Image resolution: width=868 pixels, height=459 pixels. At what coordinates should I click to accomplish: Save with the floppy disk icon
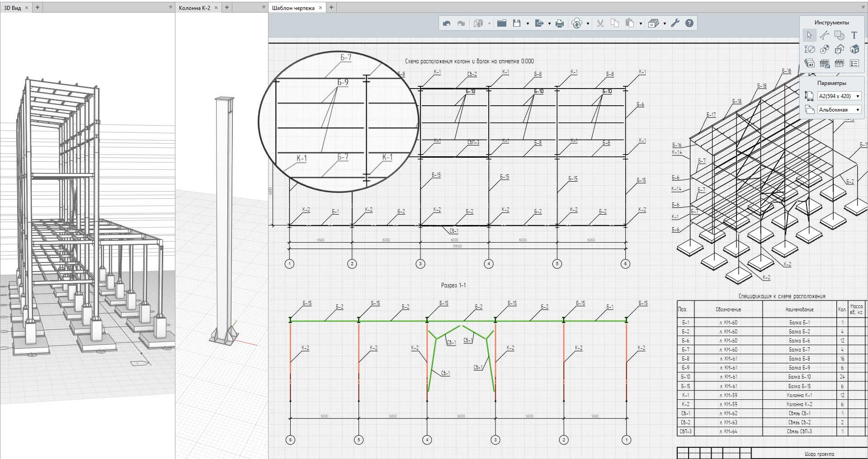(x=517, y=23)
